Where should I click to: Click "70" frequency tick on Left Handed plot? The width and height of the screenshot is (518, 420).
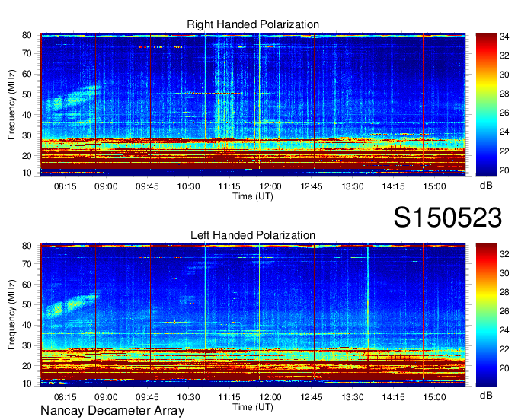coord(27,264)
